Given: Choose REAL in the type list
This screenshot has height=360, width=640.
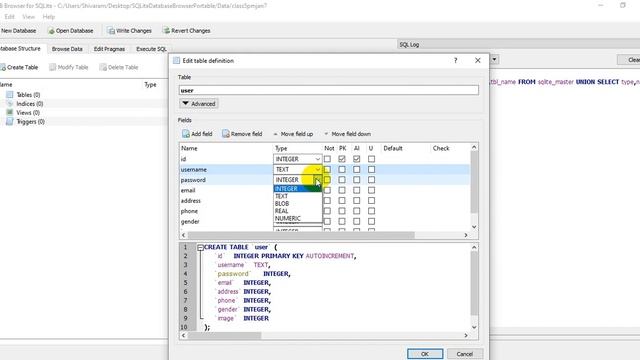Looking at the screenshot, I should coord(298,211).
